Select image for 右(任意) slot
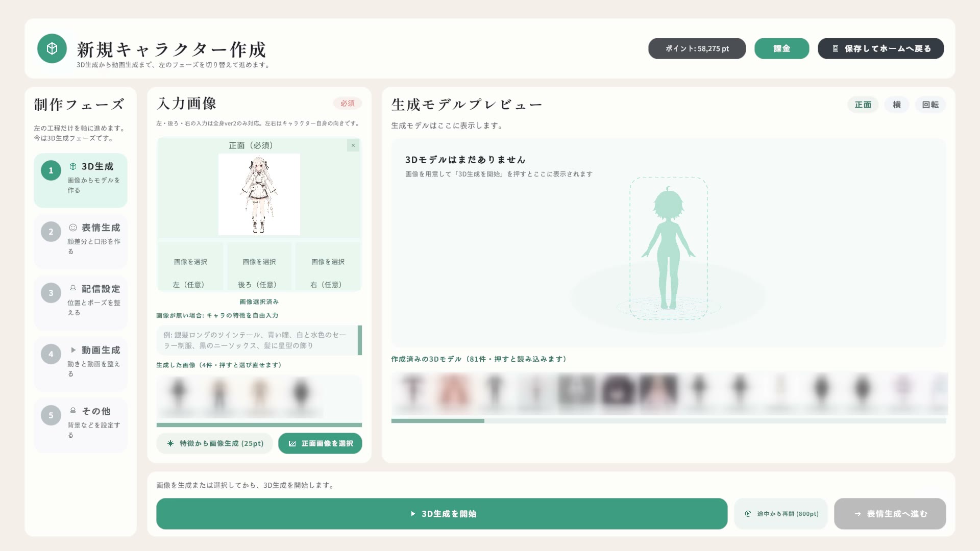The height and width of the screenshot is (551, 980). click(328, 267)
